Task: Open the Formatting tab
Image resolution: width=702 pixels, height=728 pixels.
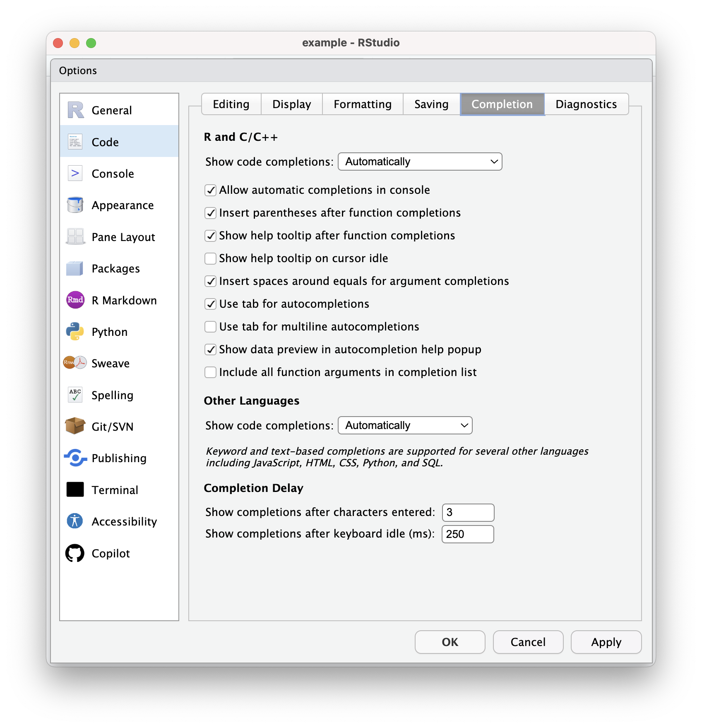Action: [x=362, y=104]
